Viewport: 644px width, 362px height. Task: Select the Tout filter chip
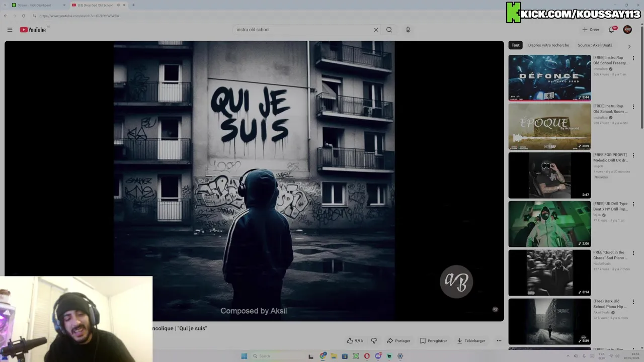pos(516,45)
